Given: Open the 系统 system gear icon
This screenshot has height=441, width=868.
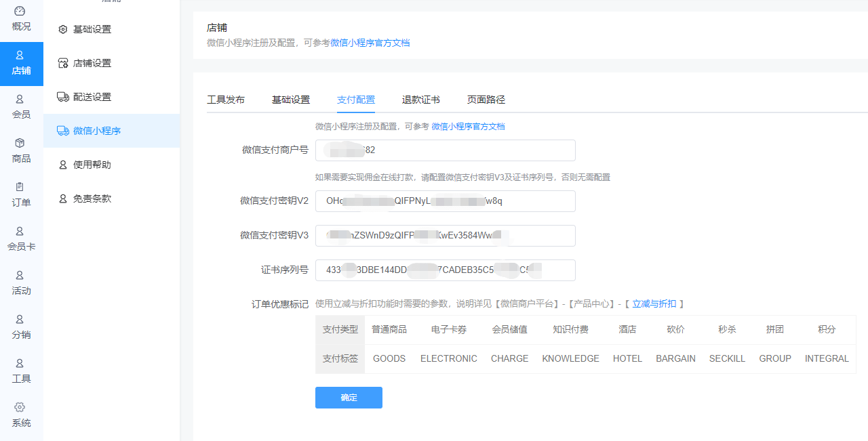Looking at the screenshot, I should tap(20, 407).
